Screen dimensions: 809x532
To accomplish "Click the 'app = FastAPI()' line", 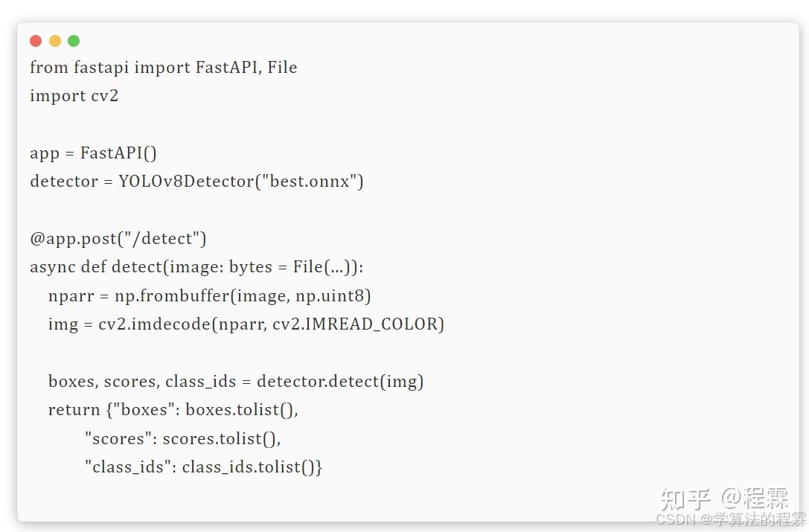I will (x=93, y=153).
